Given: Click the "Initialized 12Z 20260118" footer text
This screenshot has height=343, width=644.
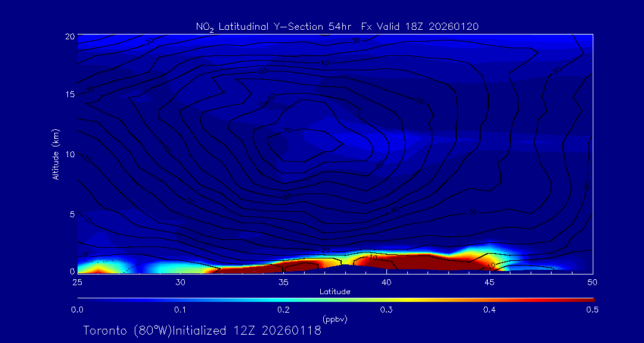Looking at the screenshot, I should click(x=246, y=330).
